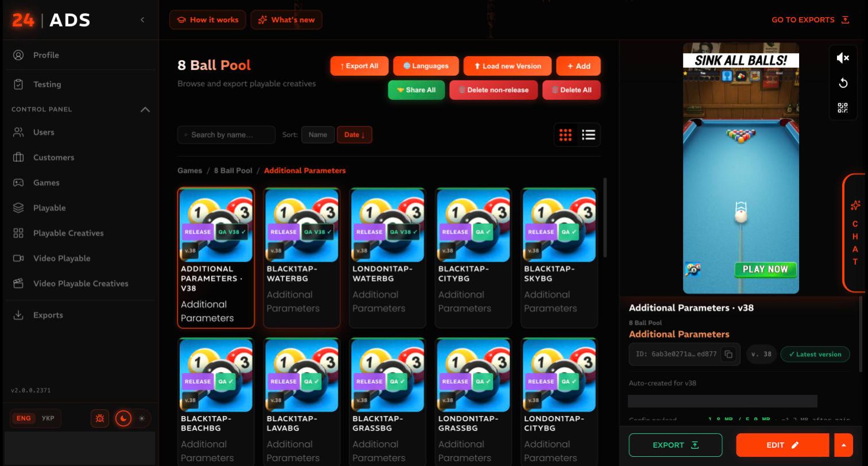This screenshot has width=868, height=466.
Task: Open the Languages selector
Action: [426, 66]
